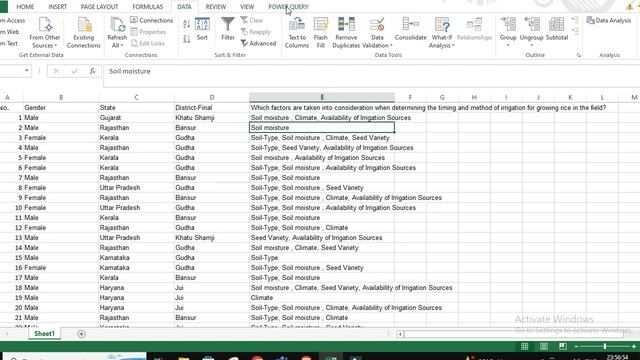Image resolution: width=640 pixels, height=360 pixels.
Task: Click the Subtotal icon
Action: [557, 24]
